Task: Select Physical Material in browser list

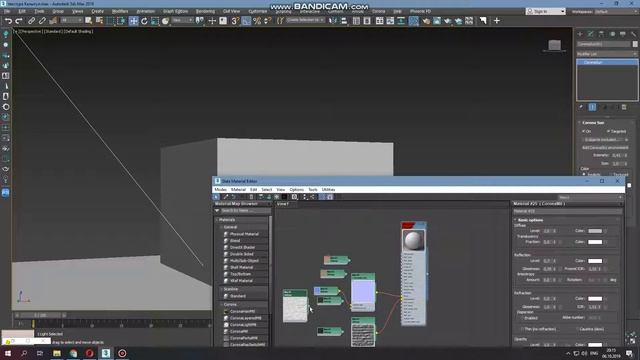Action: (244, 234)
